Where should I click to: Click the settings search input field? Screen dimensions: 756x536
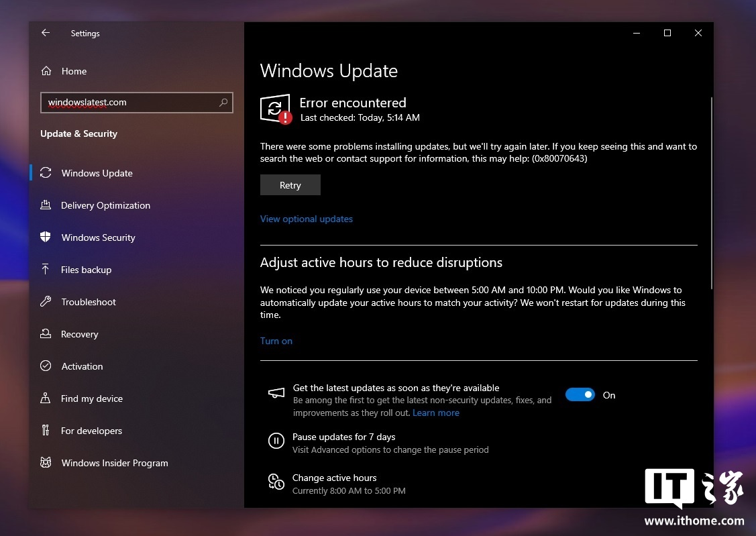coord(127,103)
